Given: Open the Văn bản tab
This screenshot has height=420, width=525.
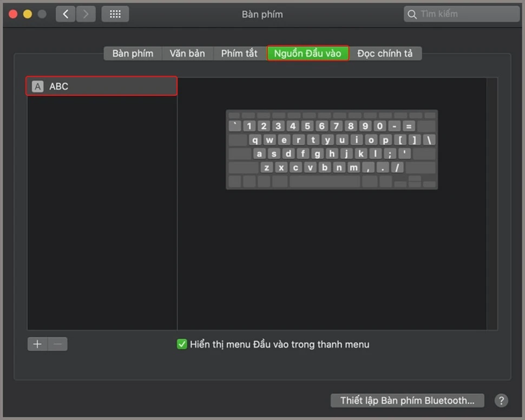Looking at the screenshot, I should click(187, 53).
